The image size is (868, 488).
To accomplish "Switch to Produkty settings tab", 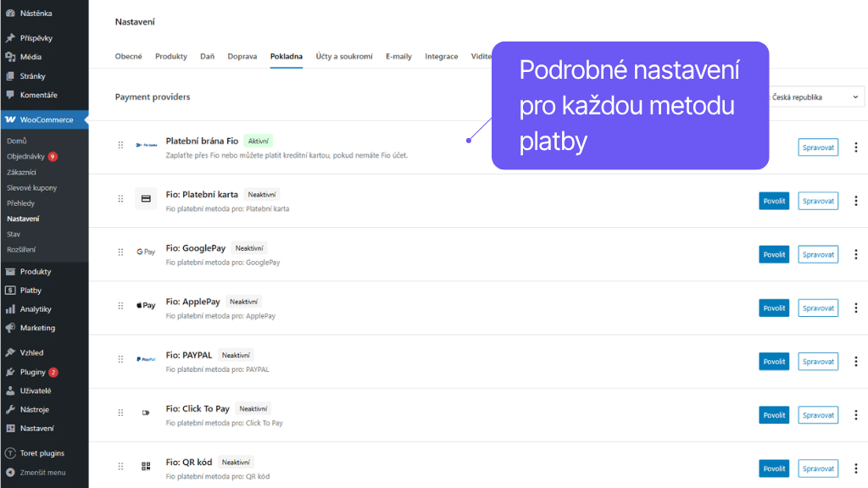I will pos(171,57).
